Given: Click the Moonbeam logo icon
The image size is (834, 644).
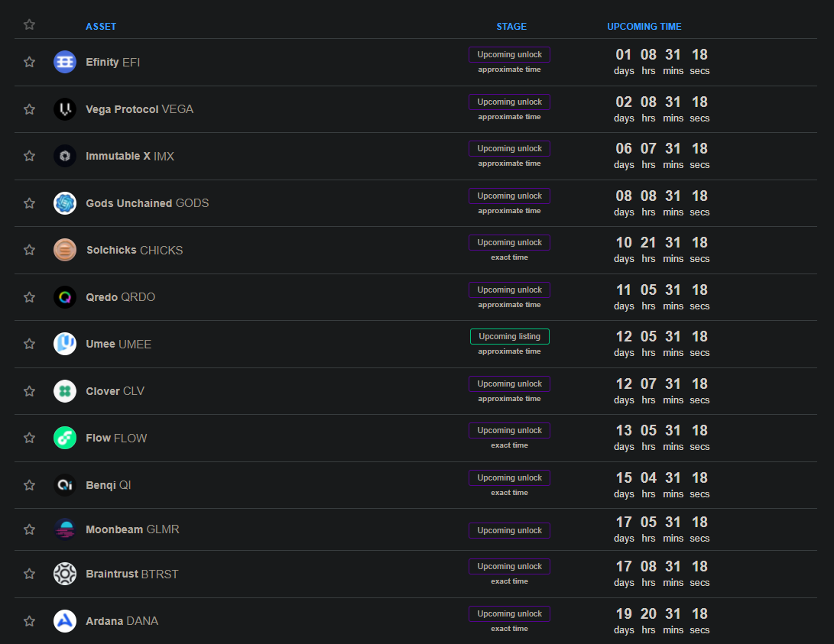Looking at the screenshot, I should point(65,529).
